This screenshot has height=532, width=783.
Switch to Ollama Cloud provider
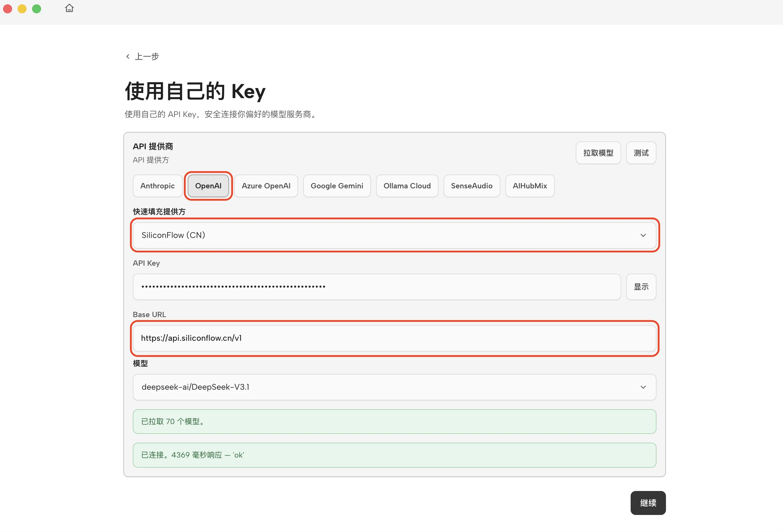[x=407, y=186]
